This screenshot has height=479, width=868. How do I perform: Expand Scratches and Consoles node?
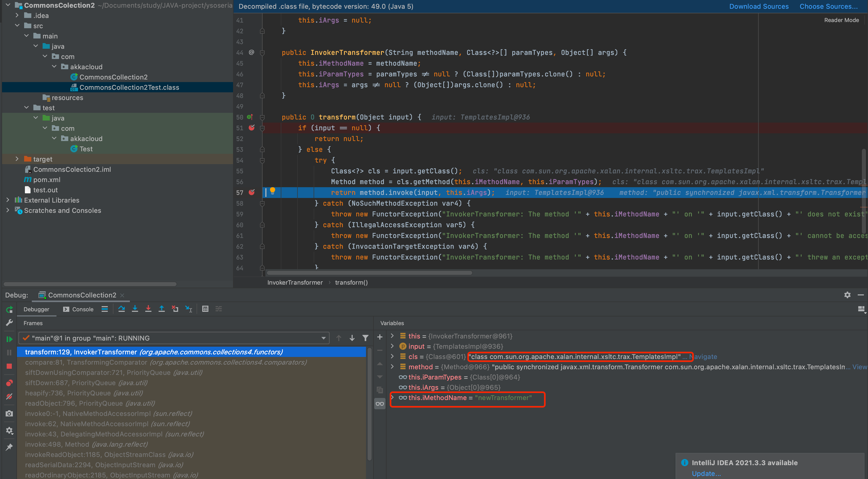[8, 210]
